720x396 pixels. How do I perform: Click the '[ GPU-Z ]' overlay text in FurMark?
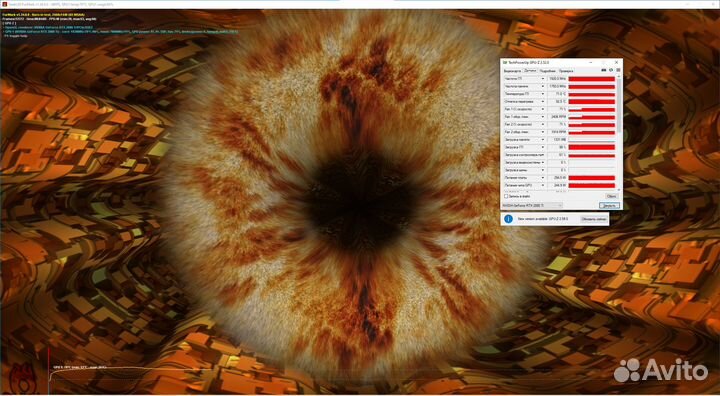coord(9,23)
